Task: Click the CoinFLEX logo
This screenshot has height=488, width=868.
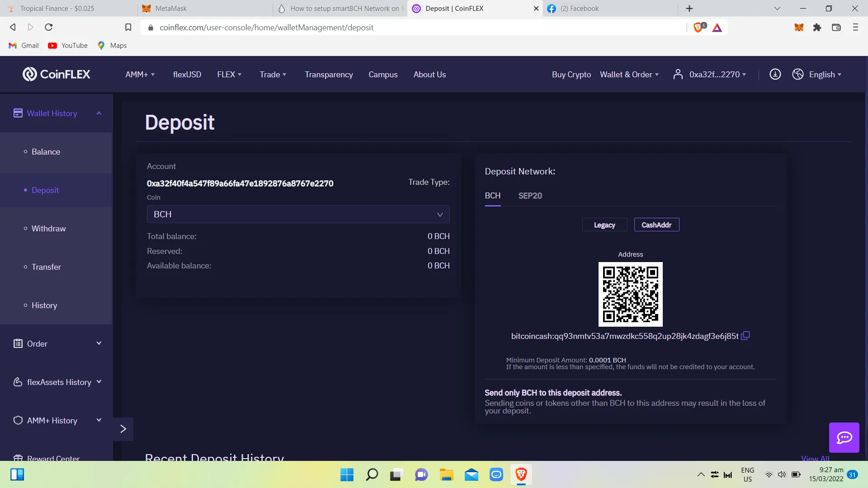Action: point(57,74)
